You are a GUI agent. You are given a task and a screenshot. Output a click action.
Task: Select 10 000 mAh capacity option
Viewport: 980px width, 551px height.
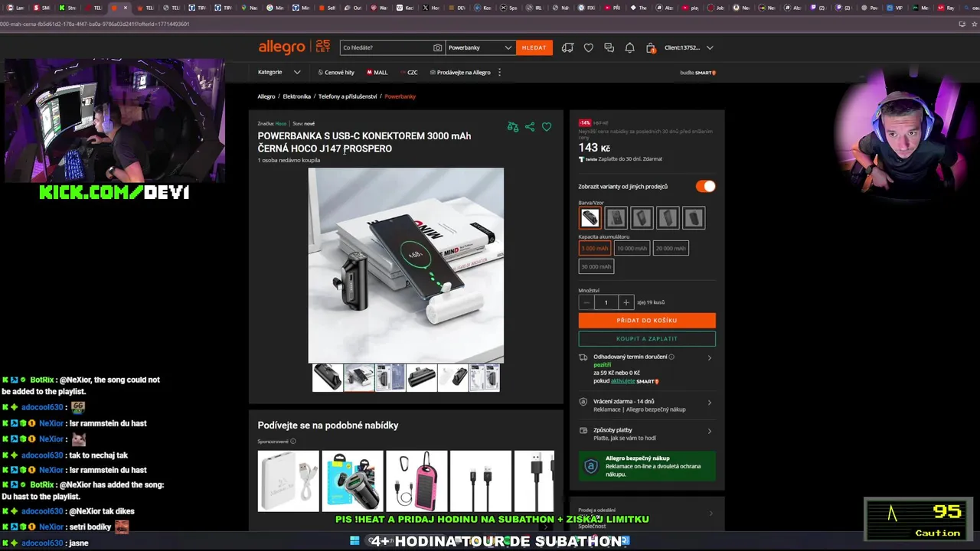[632, 248]
